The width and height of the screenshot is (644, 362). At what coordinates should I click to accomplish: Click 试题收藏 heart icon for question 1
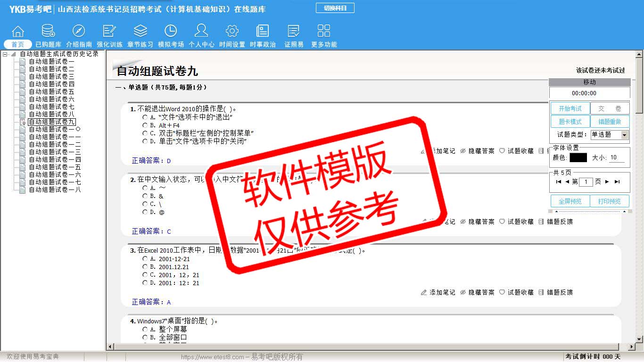point(502,151)
